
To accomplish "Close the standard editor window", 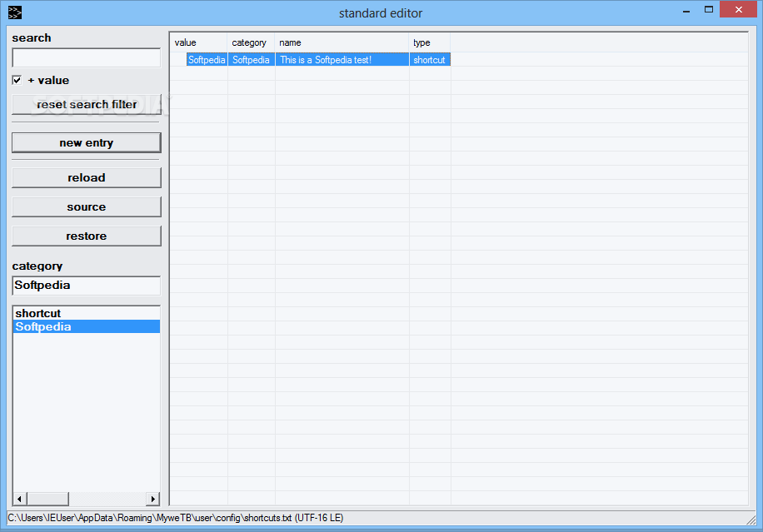I will [738, 10].
